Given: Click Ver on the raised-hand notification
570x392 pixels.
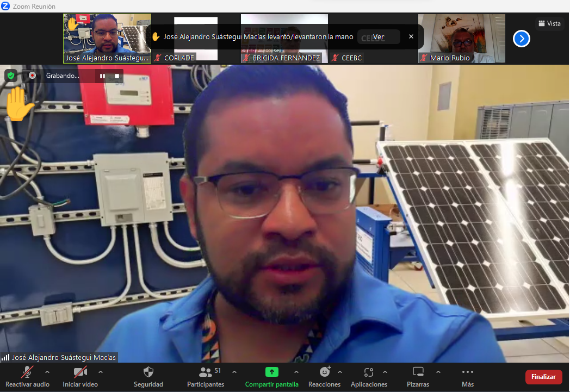Looking at the screenshot, I should click(379, 37).
